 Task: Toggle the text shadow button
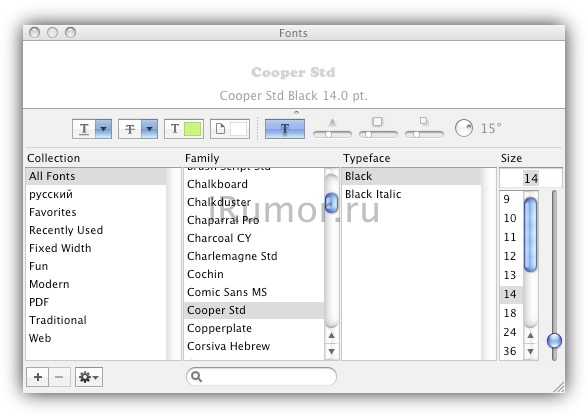point(285,129)
